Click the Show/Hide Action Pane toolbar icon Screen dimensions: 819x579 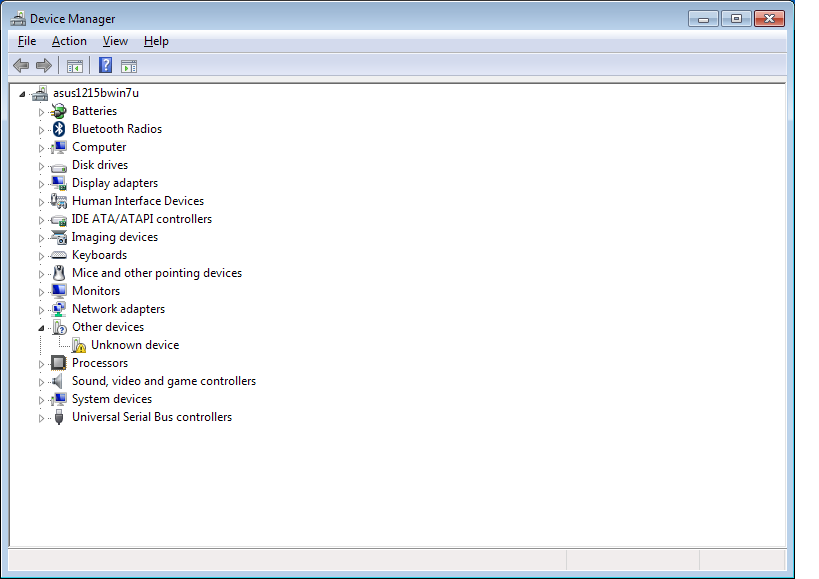point(128,66)
